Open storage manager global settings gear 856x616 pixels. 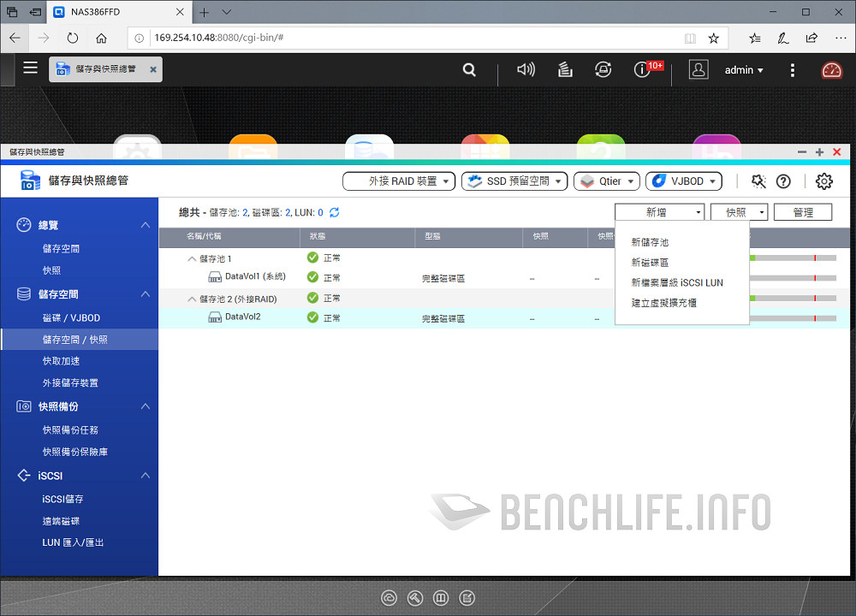(x=823, y=181)
